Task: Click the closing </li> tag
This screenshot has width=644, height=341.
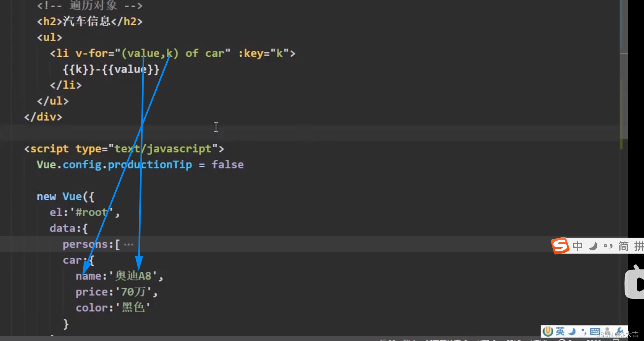Action: pyautogui.click(x=66, y=85)
